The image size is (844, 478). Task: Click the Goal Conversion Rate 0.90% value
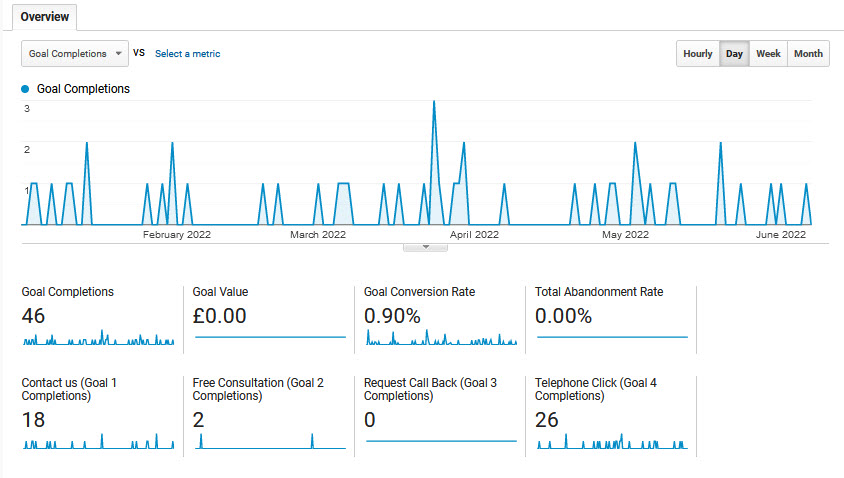[x=393, y=316]
